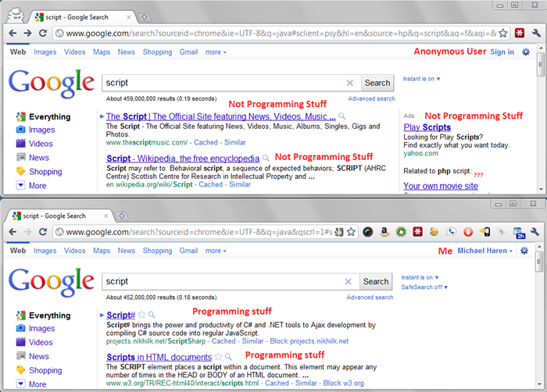Click the LastPass asterisk icon in bottom window
The height and width of the screenshot is (392, 547).
pyautogui.click(x=417, y=232)
